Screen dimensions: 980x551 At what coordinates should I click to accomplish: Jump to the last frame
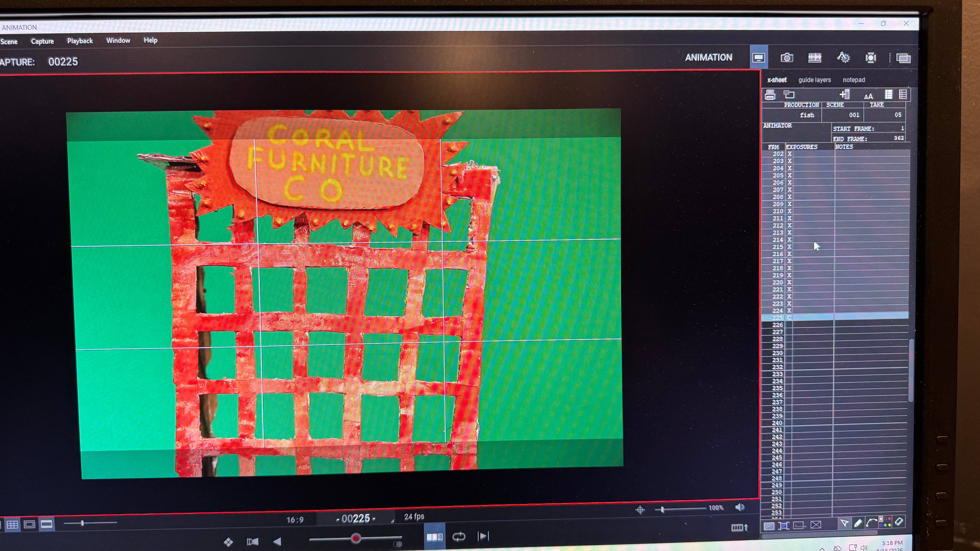[x=483, y=537]
